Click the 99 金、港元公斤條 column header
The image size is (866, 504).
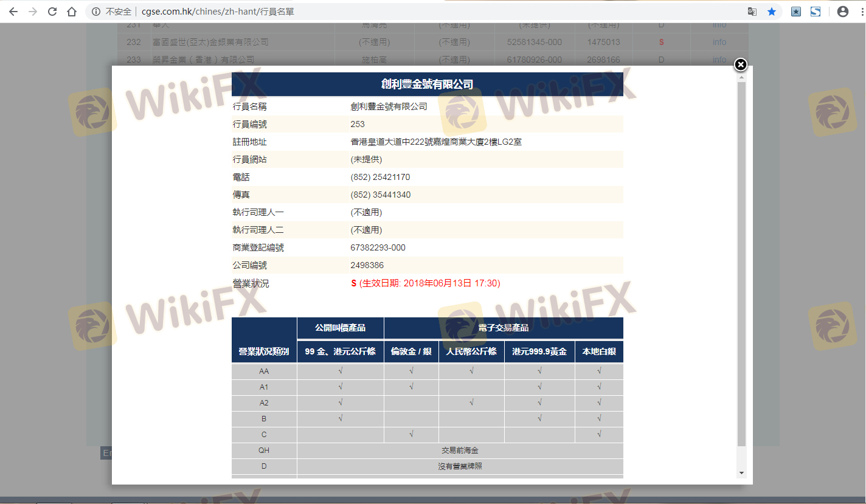341,351
